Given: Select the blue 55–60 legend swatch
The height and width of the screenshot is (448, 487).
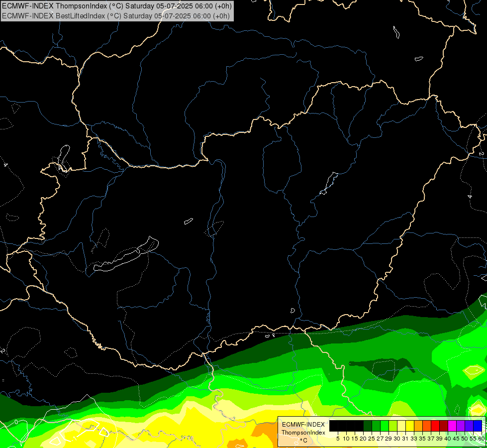Looking at the screenshot, I should (x=478, y=426).
